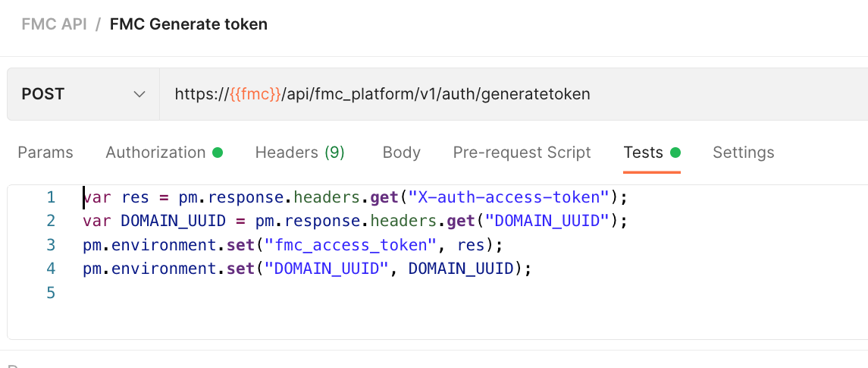Image resolution: width=868 pixels, height=368 pixels.
Task: Click the "X-auth-access-token" string on line 1
Action: coord(509,197)
